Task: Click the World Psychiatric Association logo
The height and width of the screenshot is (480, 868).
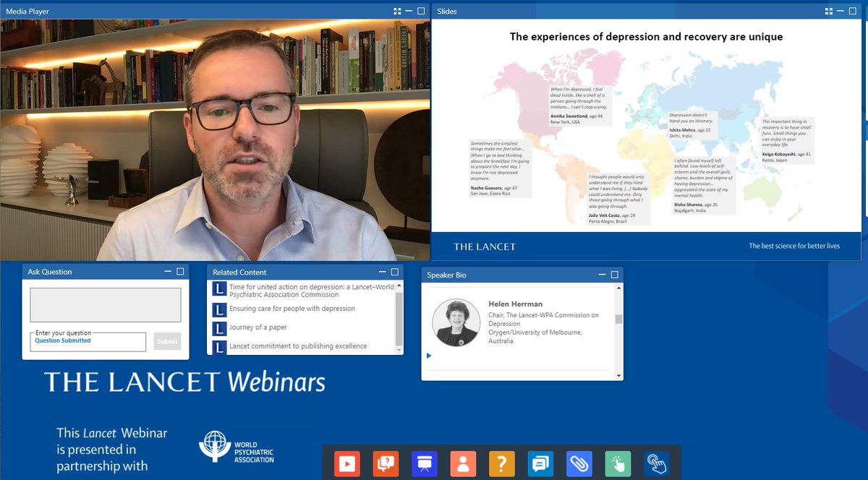Action: click(x=237, y=447)
